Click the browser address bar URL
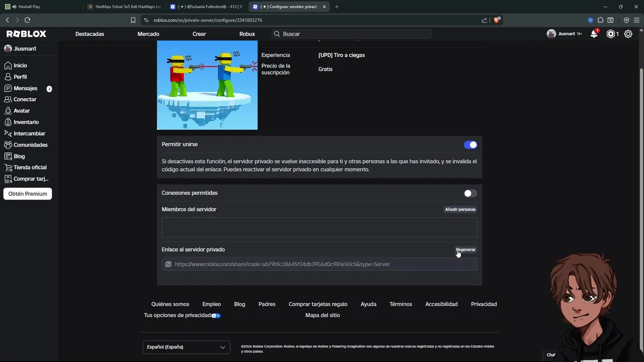The width and height of the screenshot is (644, 362). 208,20
